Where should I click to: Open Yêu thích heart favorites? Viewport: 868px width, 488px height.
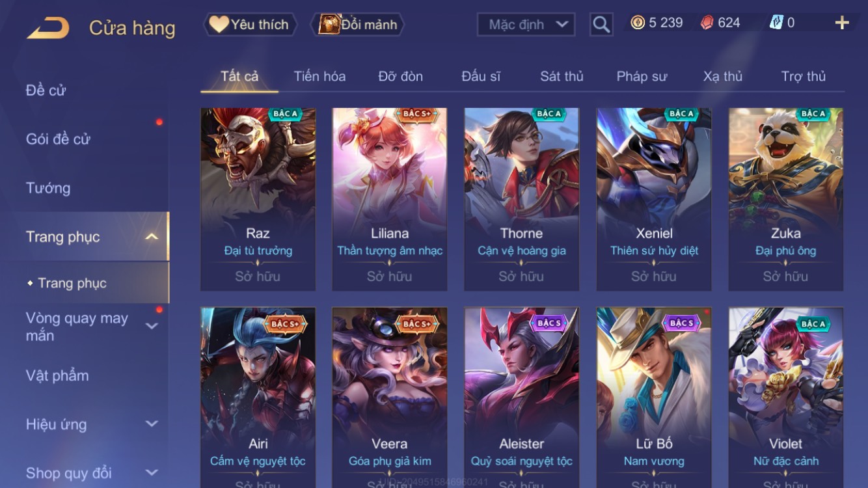(250, 25)
